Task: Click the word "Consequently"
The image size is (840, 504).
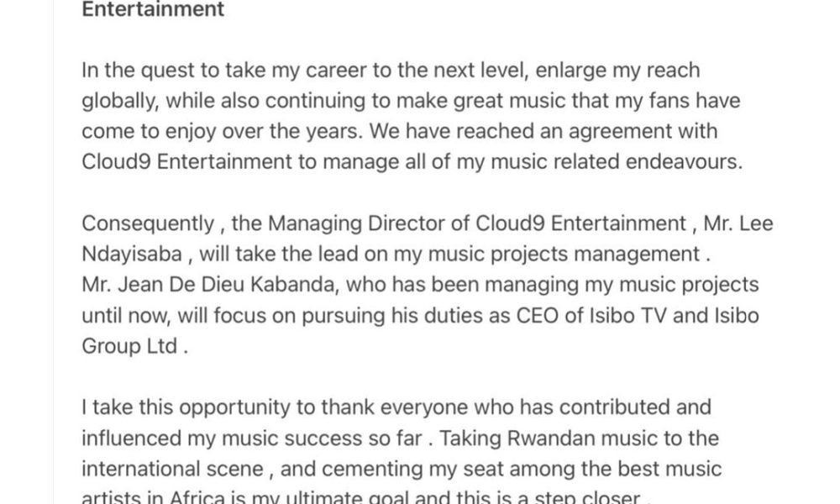Action: (147, 224)
